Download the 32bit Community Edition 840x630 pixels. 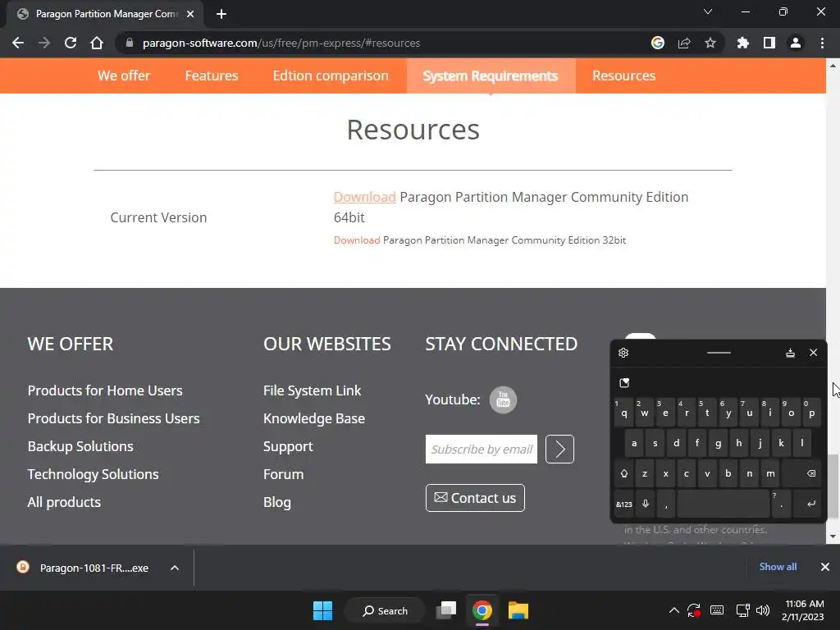357,240
